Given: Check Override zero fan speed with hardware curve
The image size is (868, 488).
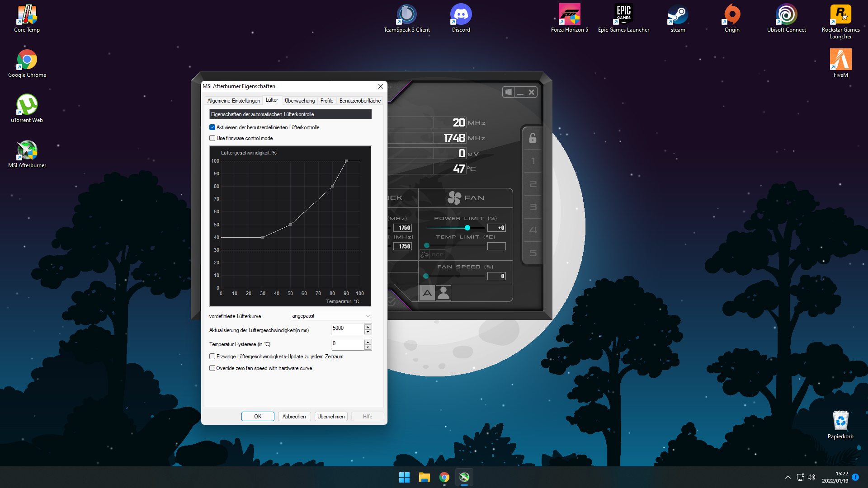Looking at the screenshot, I should coord(212,368).
